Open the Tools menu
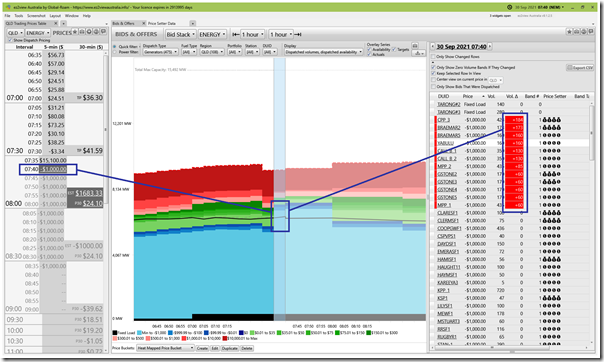This screenshot has height=362, width=604. coord(18,16)
